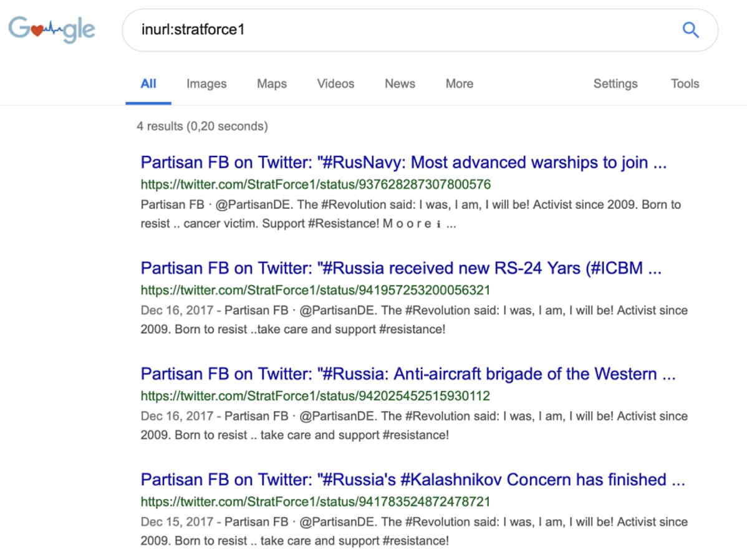Open the #Kalashnikov Concern has finished result
This screenshot has height=560, width=747.
click(413, 480)
